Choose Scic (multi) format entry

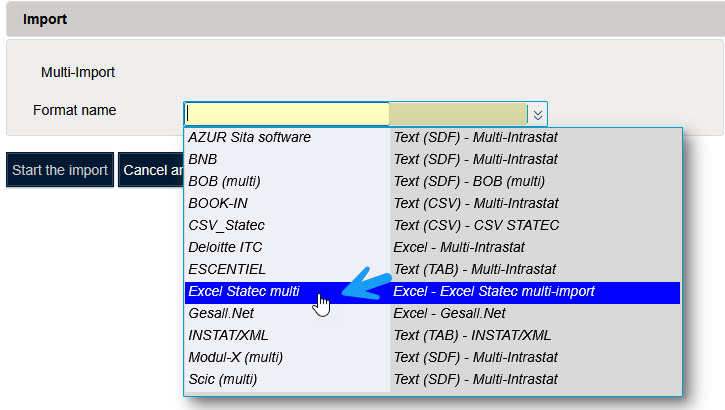pyautogui.click(x=223, y=379)
